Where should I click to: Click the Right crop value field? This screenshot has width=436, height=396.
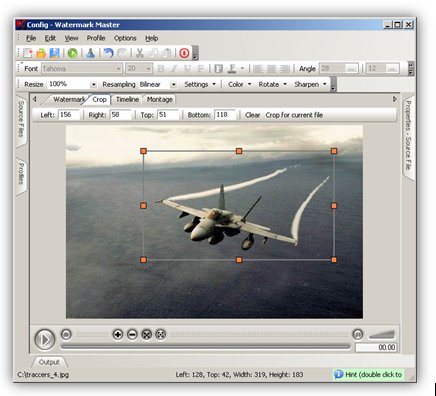coord(121,115)
